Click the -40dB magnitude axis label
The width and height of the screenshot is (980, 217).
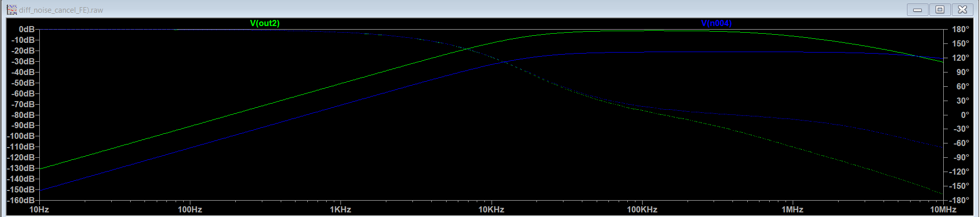point(23,72)
